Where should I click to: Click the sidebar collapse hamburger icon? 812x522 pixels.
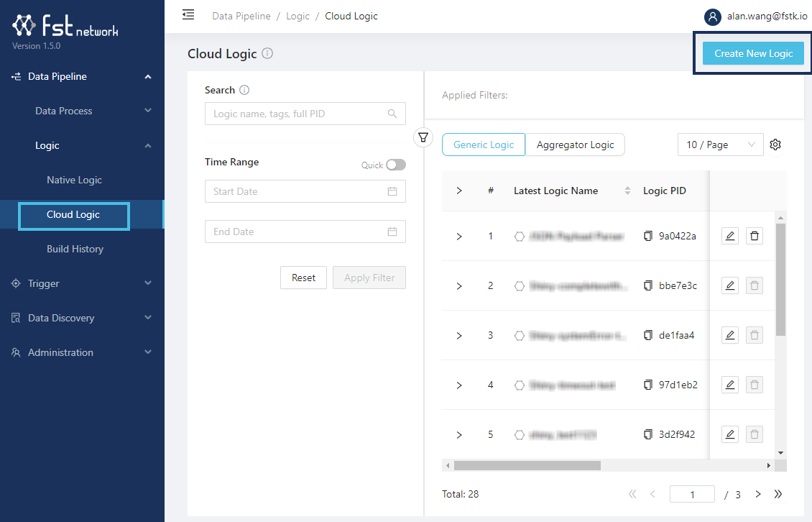188,15
